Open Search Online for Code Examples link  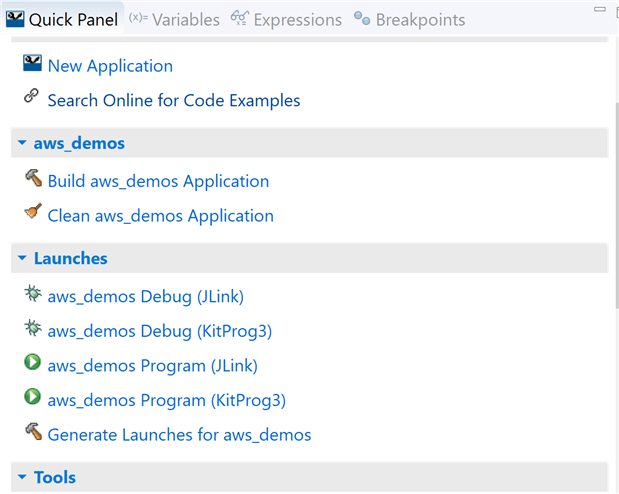pos(174,100)
